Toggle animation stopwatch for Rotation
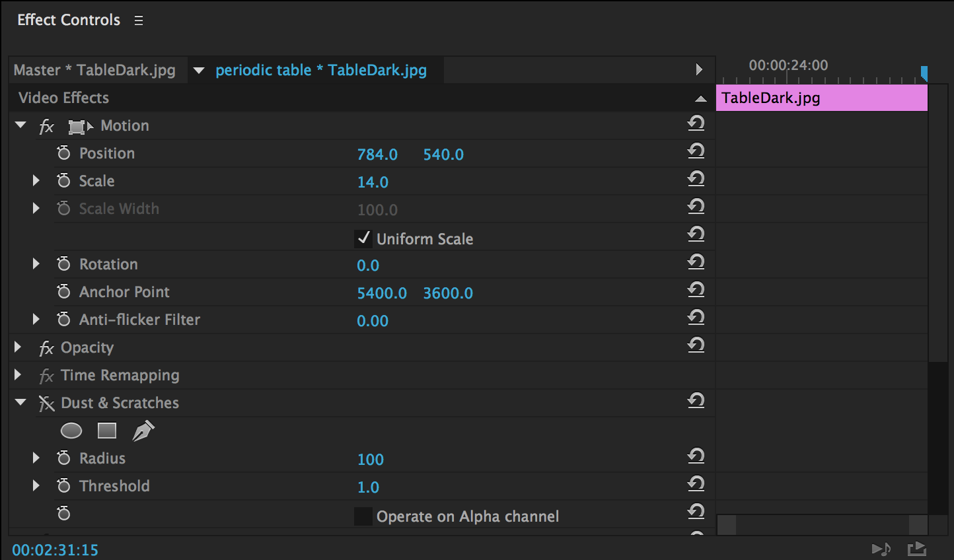The width and height of the screenshot is (954, 560). [63, 264]
